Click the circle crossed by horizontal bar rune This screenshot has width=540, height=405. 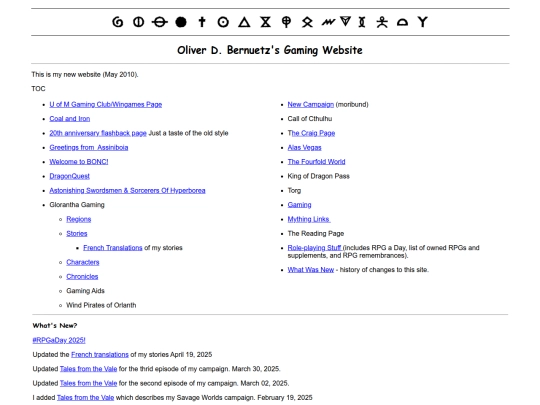coord(160,22)
